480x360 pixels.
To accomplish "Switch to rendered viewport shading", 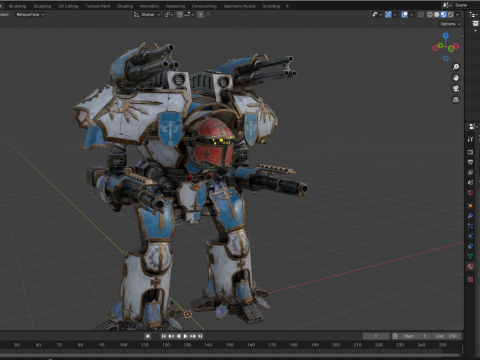I will coord(451,14).
